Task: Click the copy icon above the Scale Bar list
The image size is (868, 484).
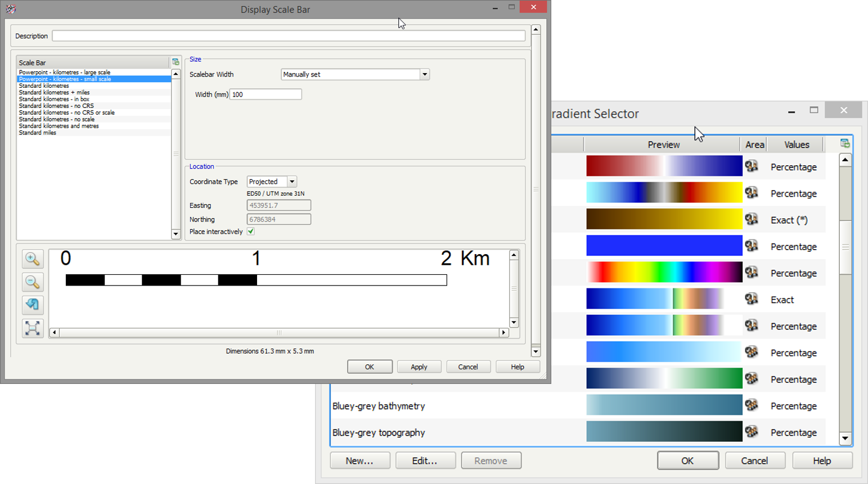Action: coord(175,61)
